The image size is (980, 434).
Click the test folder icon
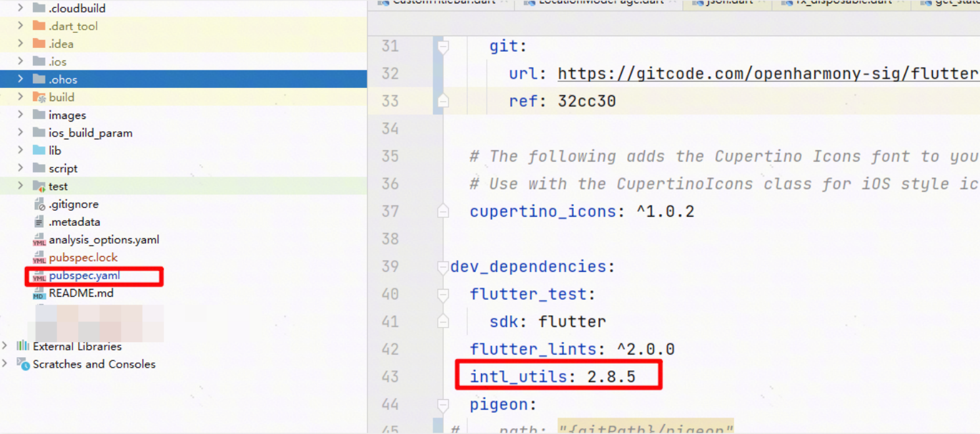pyautogui.click(x=39, y=186)
